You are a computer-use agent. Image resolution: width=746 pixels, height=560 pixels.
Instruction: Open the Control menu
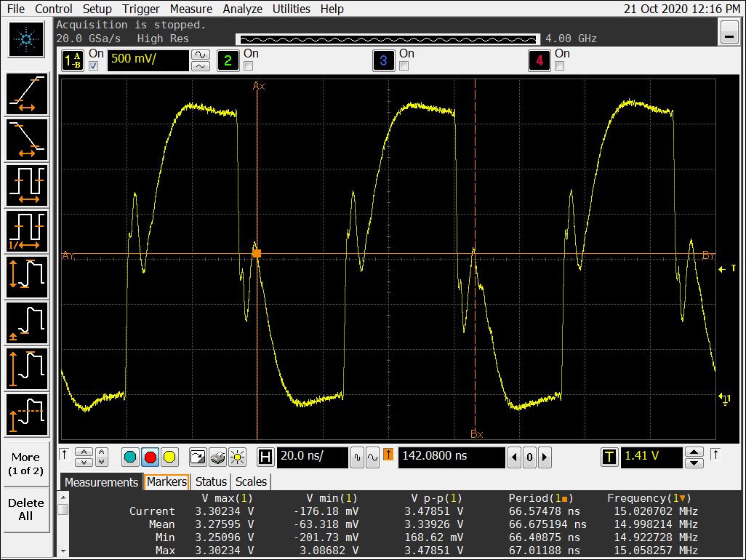[x=54, y=9]
